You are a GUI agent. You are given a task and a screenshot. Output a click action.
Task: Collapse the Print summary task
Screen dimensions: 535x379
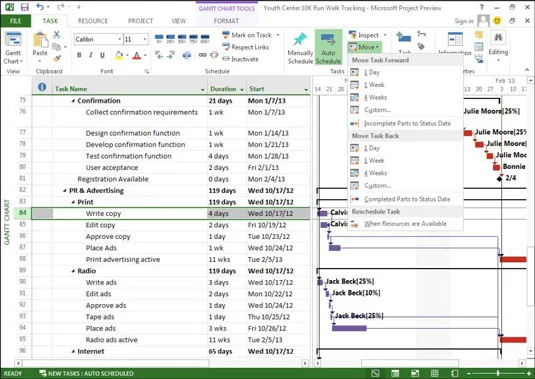tap(73, 202)
